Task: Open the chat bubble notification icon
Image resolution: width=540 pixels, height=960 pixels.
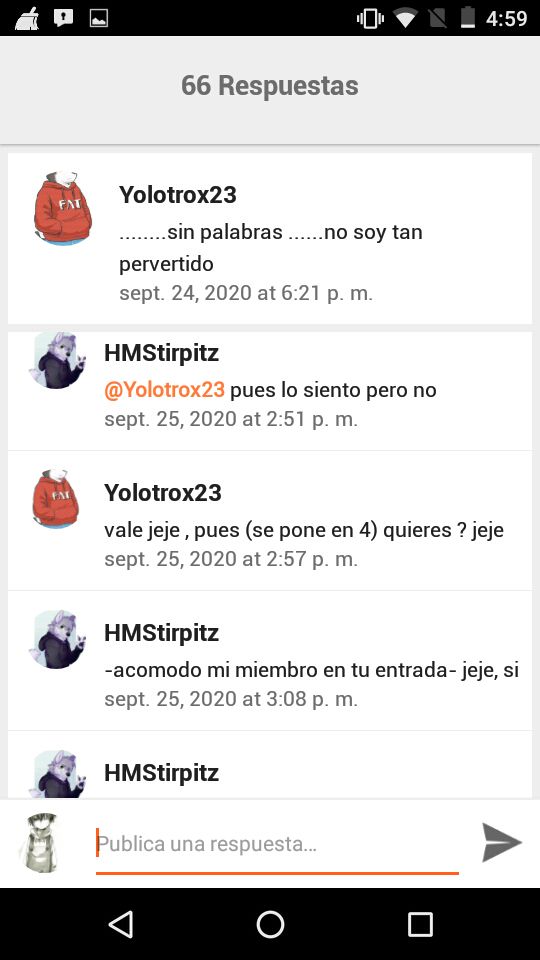Action: pos(64,18)
